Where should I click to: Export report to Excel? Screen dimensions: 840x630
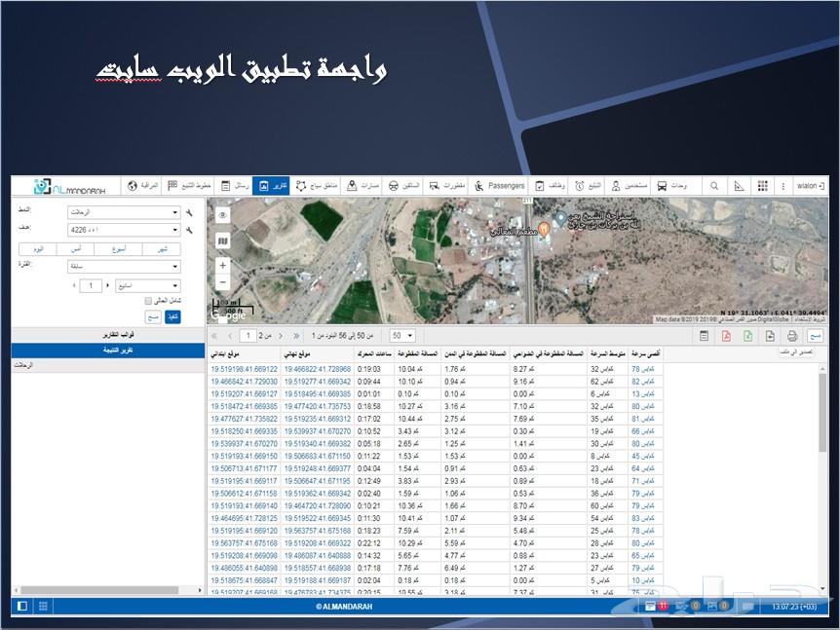[x=748, y=336]
